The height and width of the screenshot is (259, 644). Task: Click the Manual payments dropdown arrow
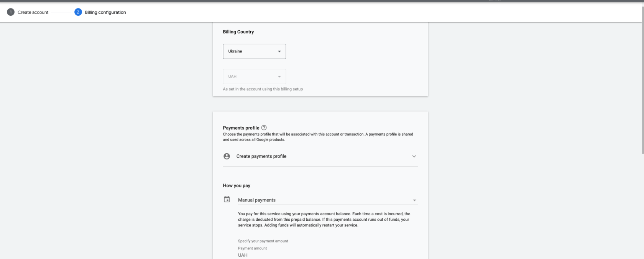[414, 200]
